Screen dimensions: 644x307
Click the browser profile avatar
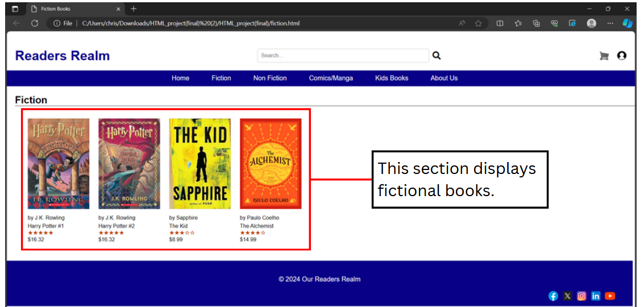click(592, 23)
